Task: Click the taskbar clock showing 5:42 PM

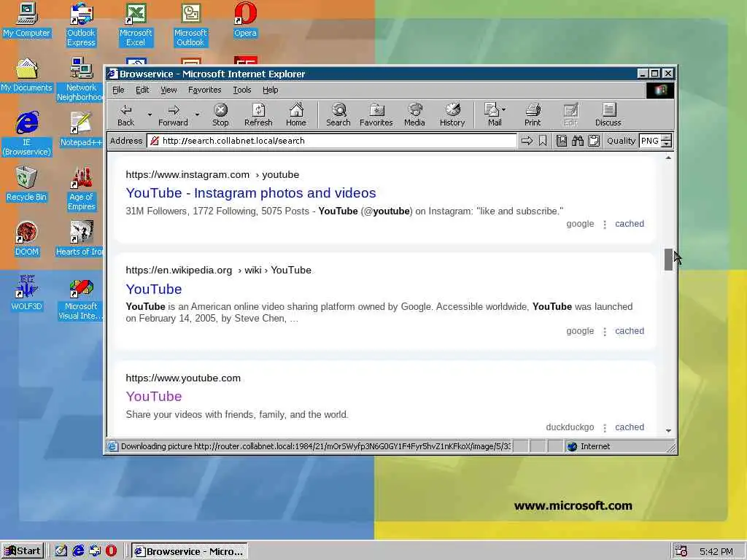Action: (716, 551)
